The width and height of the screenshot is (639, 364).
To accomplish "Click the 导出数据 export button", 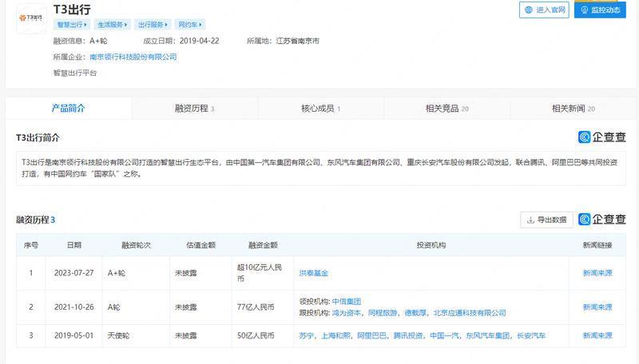I will pyautogui.click(x=546, y=220).
